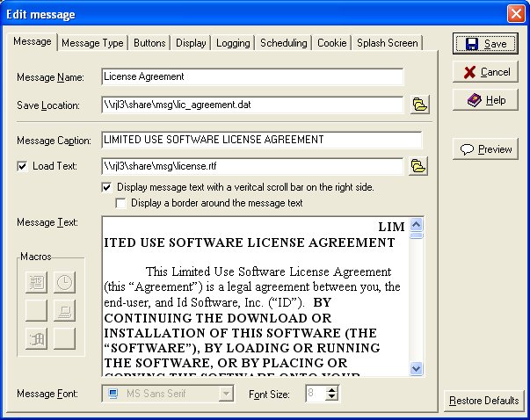Click the red X Cancel icon
The width and height of the screenshot is (530, 420).
469,72
